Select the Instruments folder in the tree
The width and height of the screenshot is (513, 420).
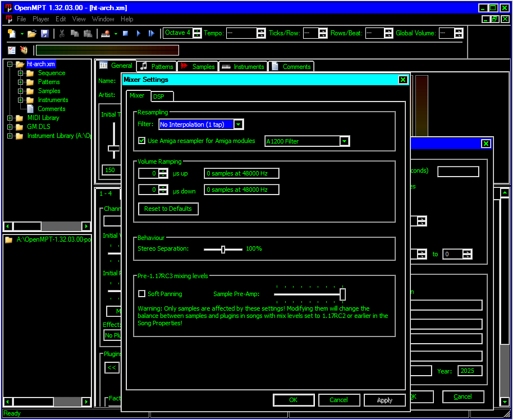pyautogui.click(x=53, y=100)
